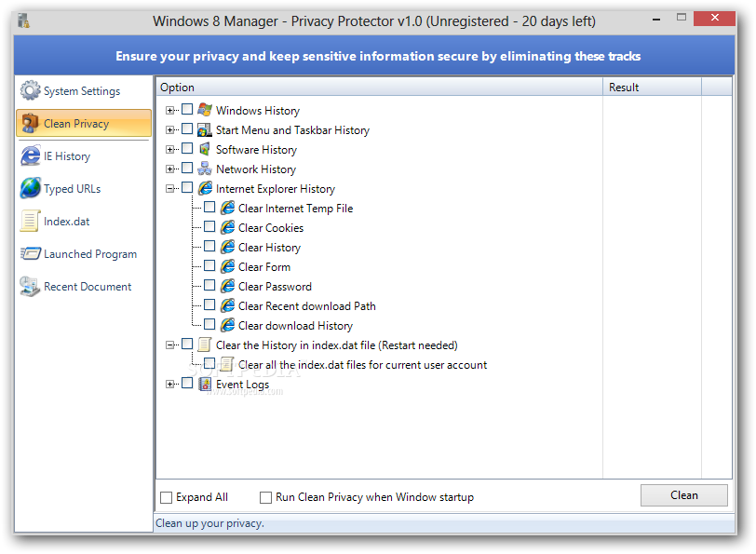Tick the Clear Recent download Path checkbox
Viewport: 756px width, 554px height.
(209, 304)
